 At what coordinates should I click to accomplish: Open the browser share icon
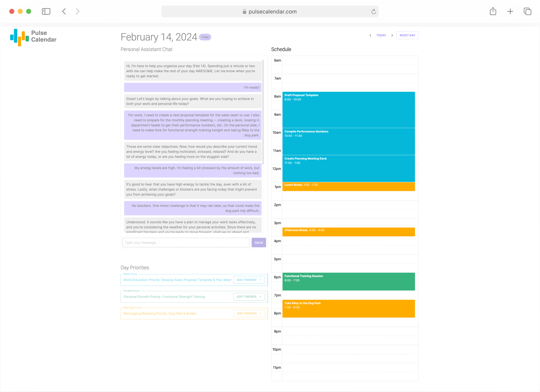click(x=493, y=11)
